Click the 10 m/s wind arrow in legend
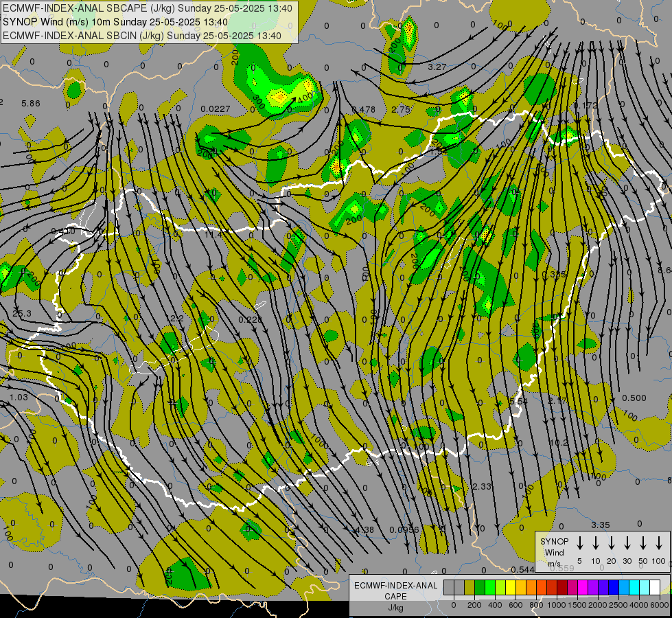This screenshot has width=672, height=618. click(x=595, y=542)
